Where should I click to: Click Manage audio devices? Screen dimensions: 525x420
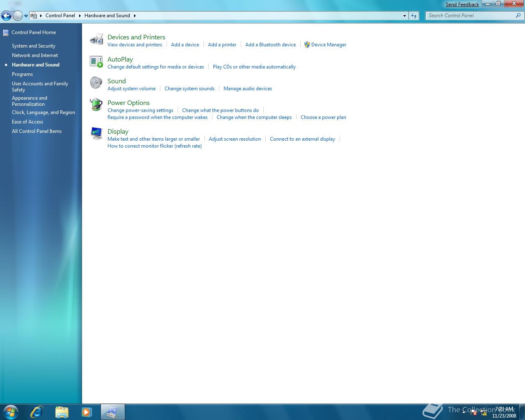[x=248, y=89]
